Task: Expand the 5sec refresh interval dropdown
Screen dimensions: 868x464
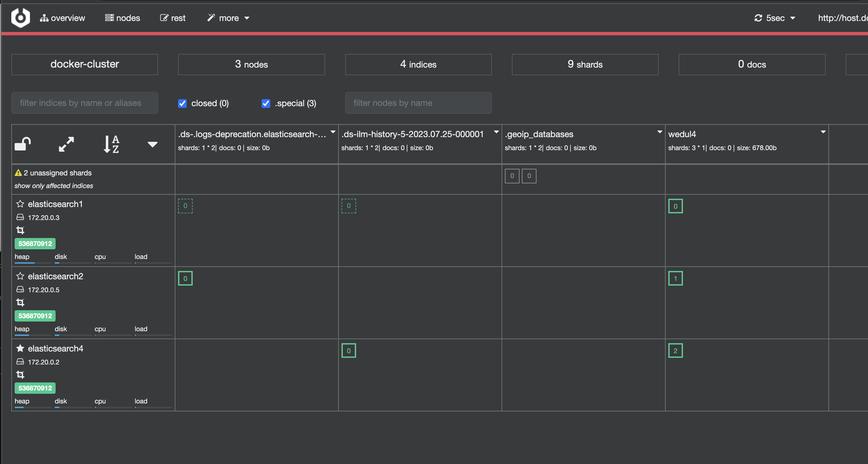Action: (x=775, y=18)
